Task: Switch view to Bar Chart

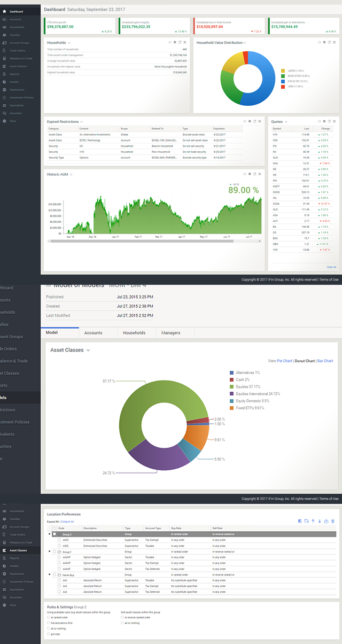Action: pos(325,361)
